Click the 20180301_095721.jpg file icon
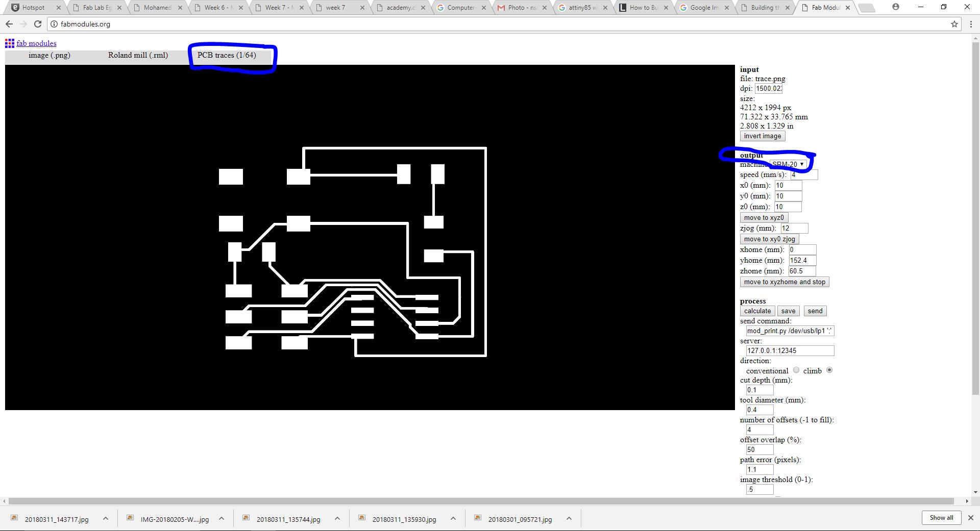This screenshot has width=980, height=531. [478, 518]
